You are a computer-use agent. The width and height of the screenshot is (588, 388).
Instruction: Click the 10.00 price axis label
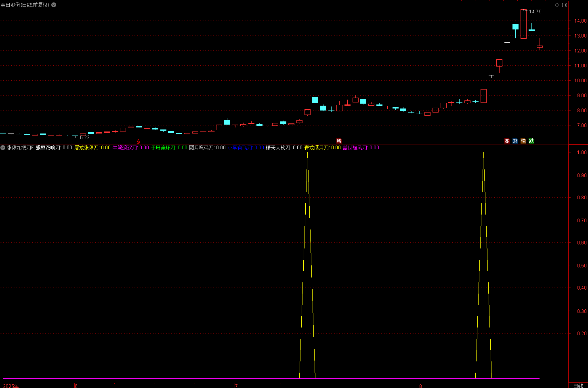(581, 81)
